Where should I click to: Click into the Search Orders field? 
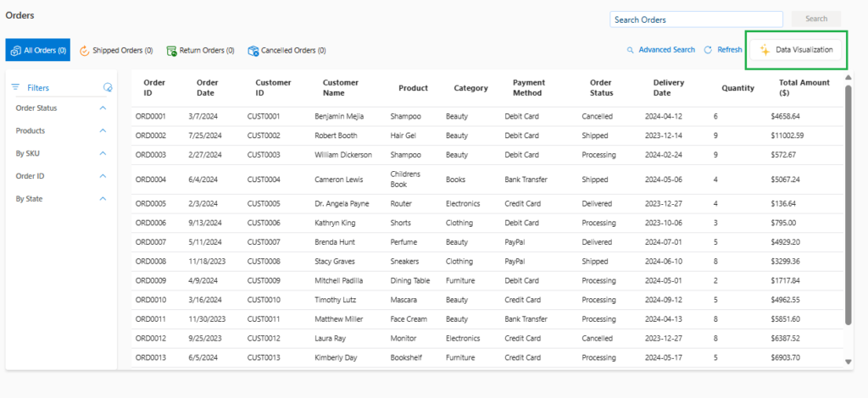click(696, 19)
